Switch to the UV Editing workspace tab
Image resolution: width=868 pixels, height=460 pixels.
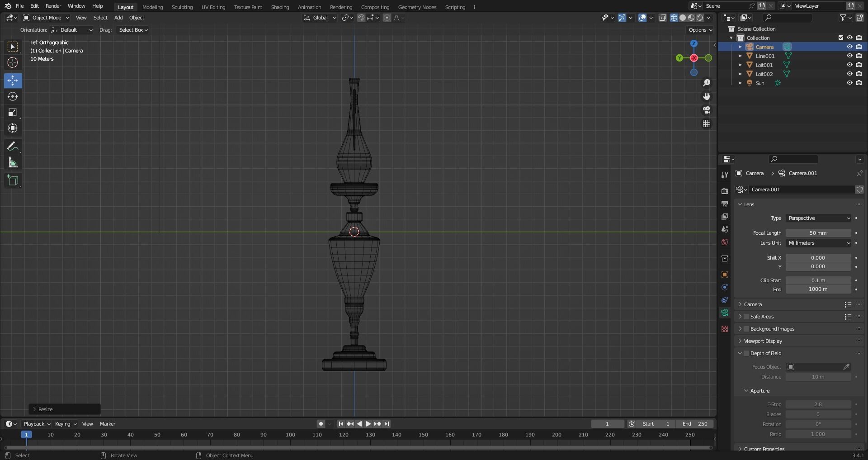point(213,7)
